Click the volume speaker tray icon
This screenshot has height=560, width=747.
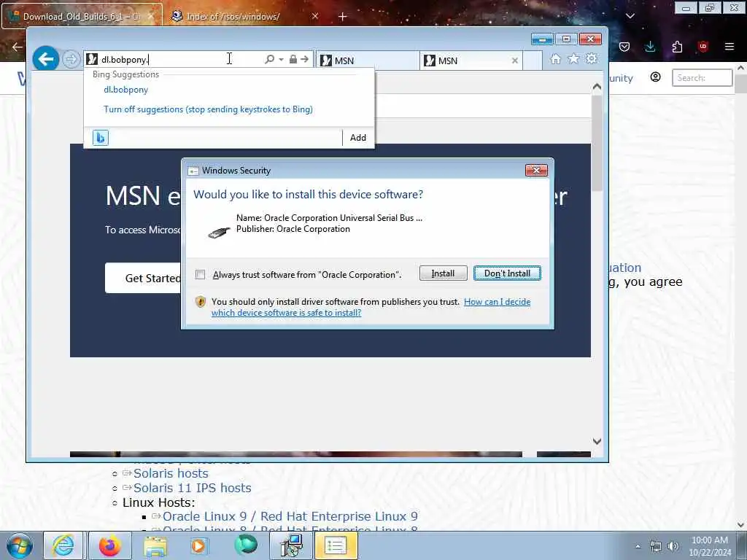tap(673, 546)
